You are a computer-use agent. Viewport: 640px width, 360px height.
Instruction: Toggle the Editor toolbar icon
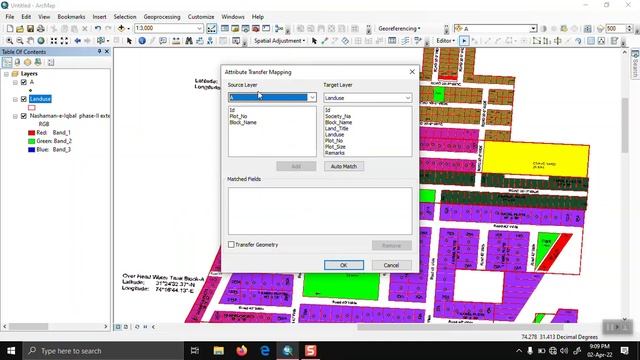(x=211, y=29)
